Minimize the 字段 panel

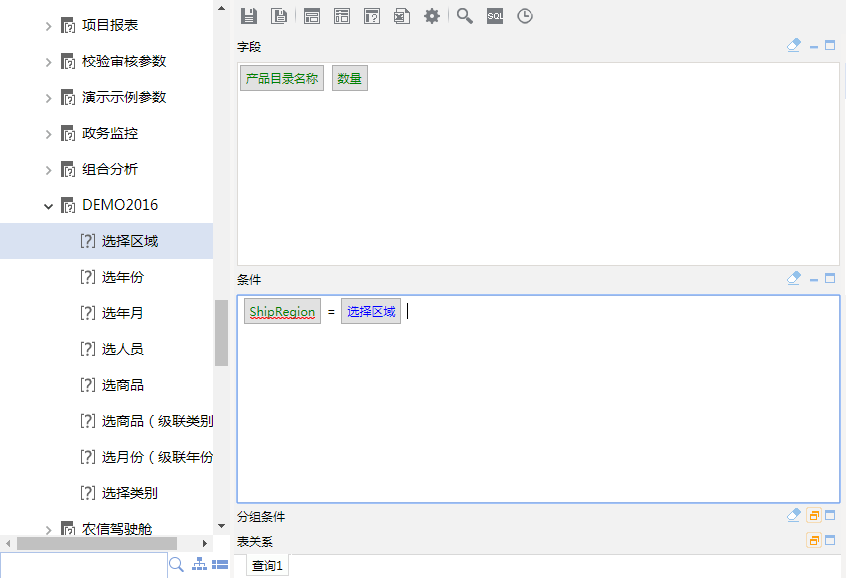[x=814, y=47]
